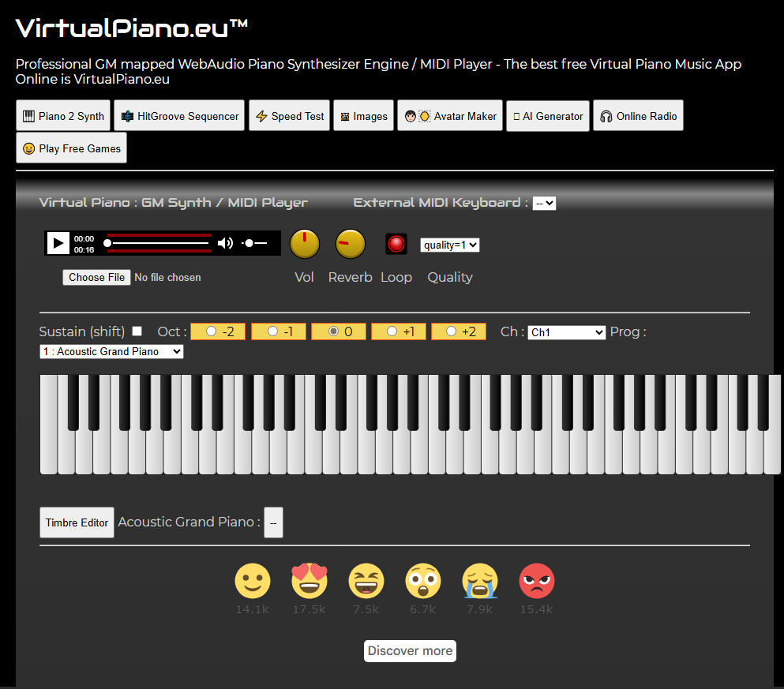Select the crying emoji reaction
Image resolution: width=784 pixels, height=689 pixels.
click(x=479, y=582)
